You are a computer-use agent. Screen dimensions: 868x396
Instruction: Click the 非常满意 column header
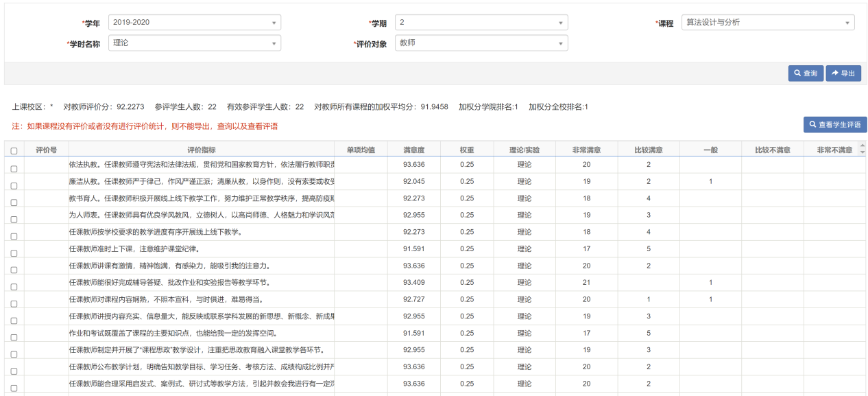click(x=586, y=150)
